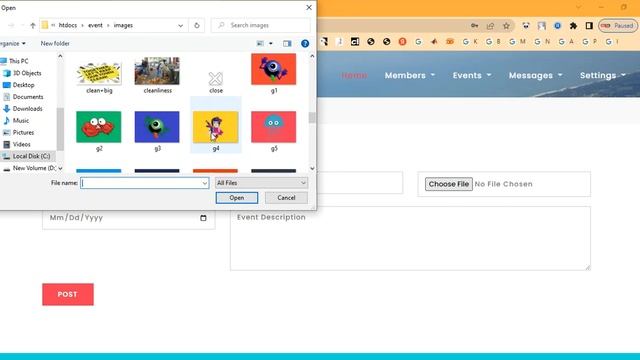Open the 'G N' bookmark
The image size is (640, 360).
542,42
